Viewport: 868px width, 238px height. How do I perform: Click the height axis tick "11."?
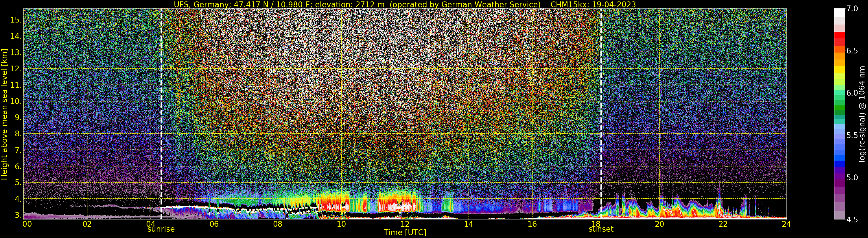16,85
